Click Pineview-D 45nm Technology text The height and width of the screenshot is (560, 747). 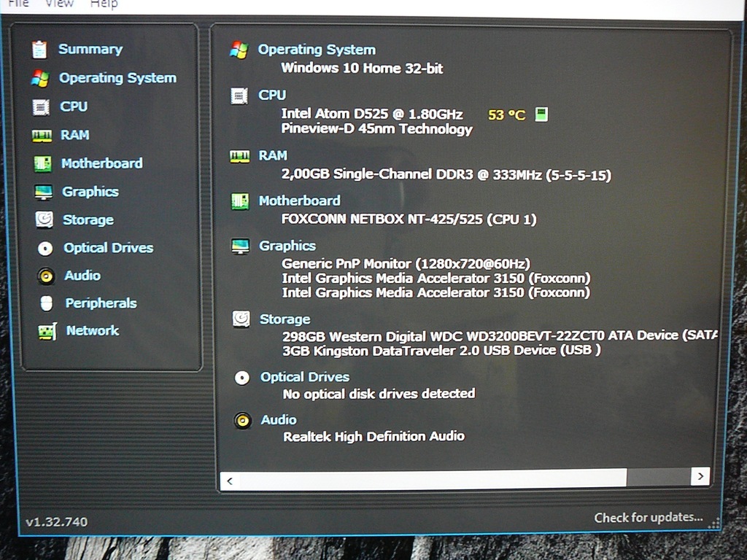click(377, 129)
